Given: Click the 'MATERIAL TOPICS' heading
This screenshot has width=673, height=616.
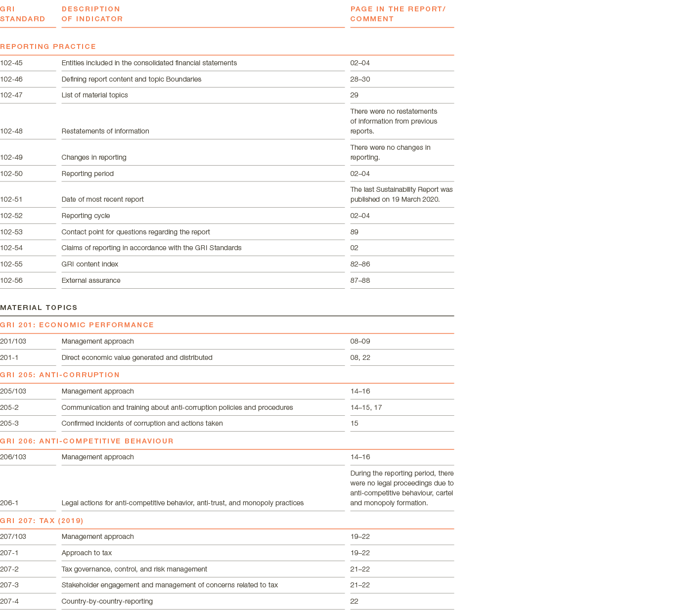Looking at the screenshot, I should [x=39, y=308].
